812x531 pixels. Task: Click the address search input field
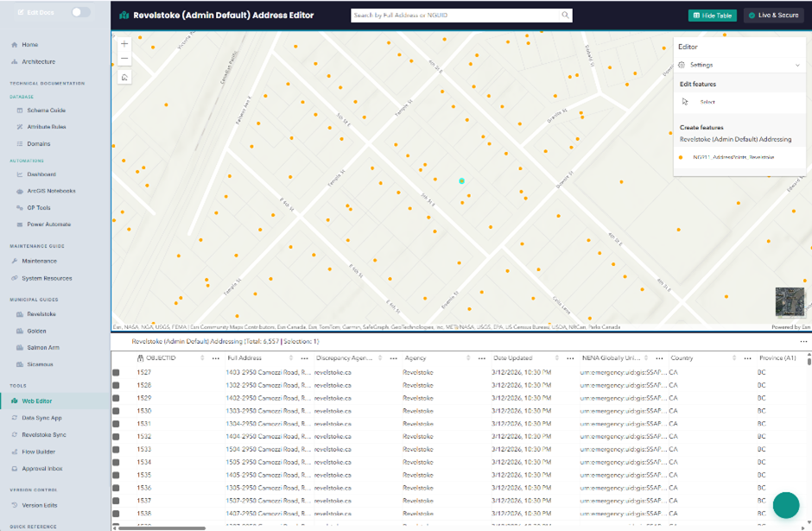pos(456,15)
